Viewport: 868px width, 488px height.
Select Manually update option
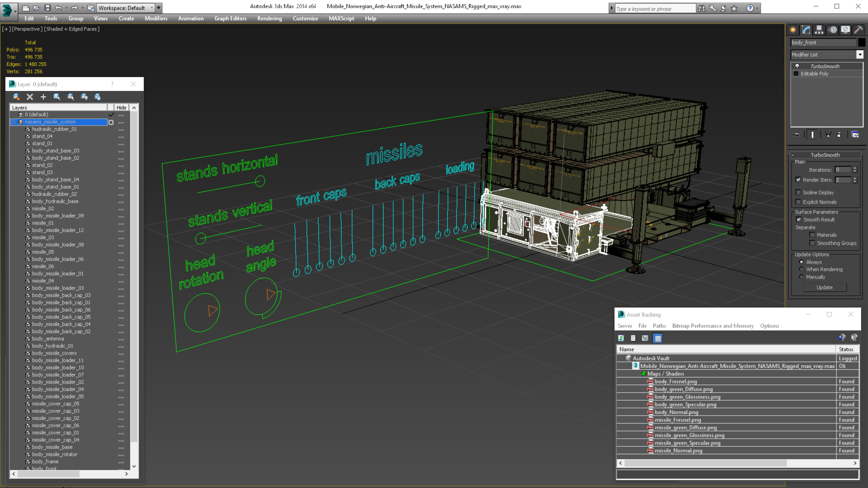pyautogui.click(x=802, y=277)
